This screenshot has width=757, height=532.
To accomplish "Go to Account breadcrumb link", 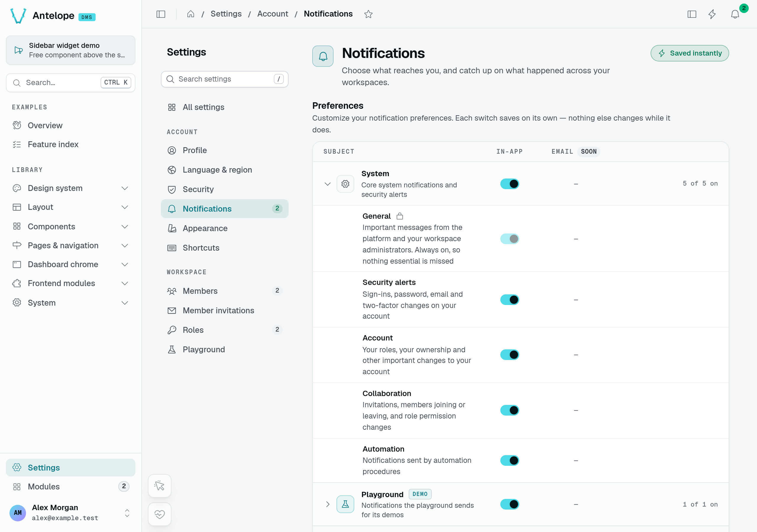I will (x=272, y=14).
